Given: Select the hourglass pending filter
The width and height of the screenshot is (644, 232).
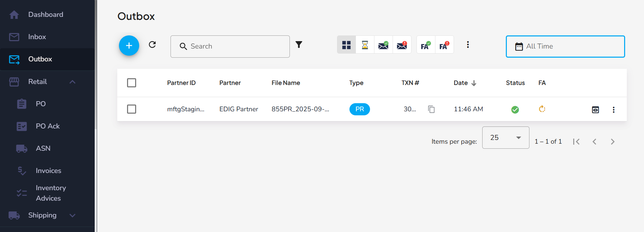Looking at the screenshot, I should coord(365,45).
